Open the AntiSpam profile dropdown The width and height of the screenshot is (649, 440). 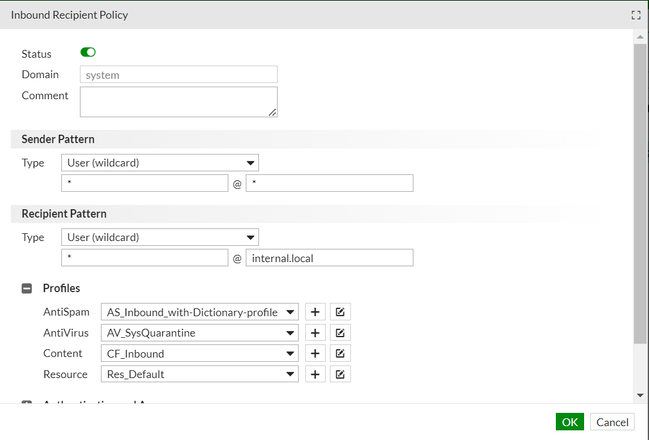201,312
